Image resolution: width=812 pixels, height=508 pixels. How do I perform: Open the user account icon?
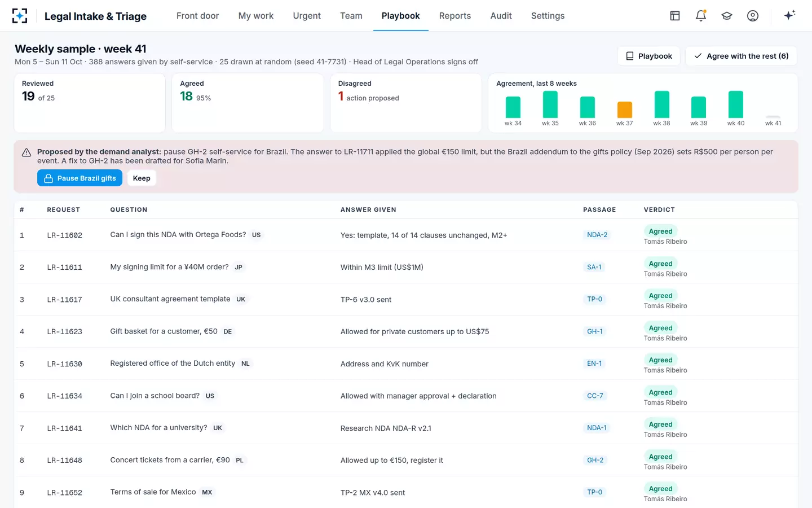pos(753,16)
